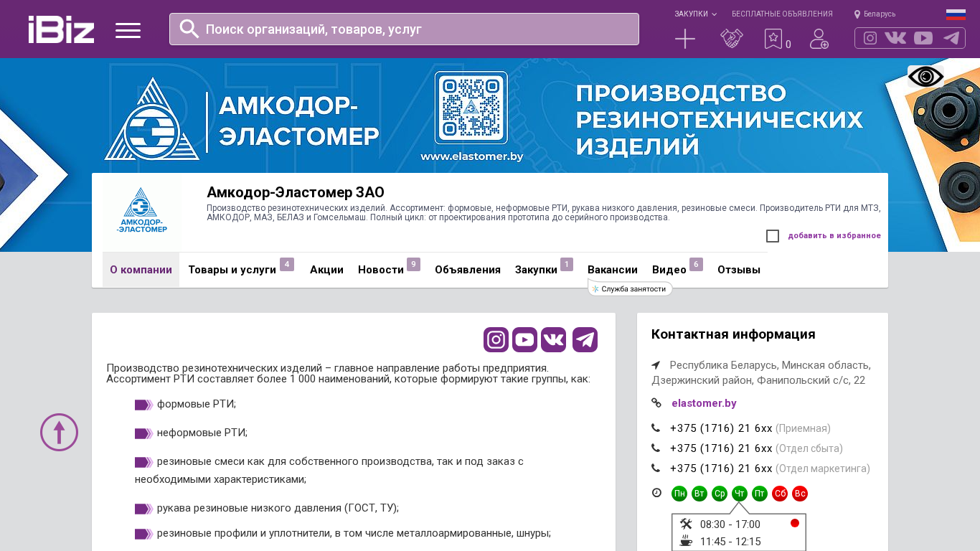Click the link icon beside elastomer.by
Image resolution: width=980 pixels, height=551 pixels.
[656, 402]
